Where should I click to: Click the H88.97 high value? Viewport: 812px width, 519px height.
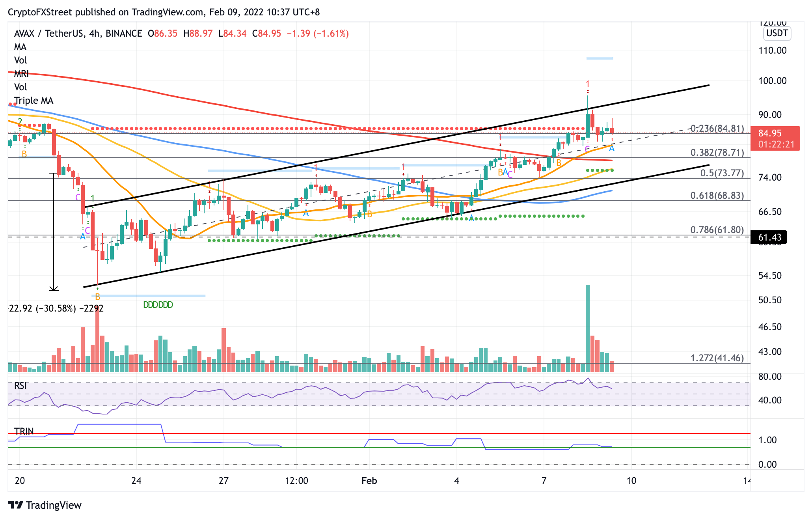198,34
